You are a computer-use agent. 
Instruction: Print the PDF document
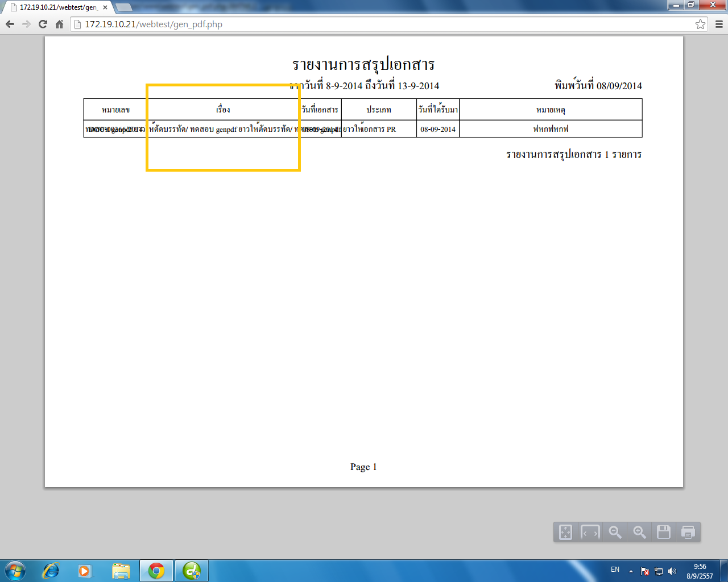(x=688, y=532)
